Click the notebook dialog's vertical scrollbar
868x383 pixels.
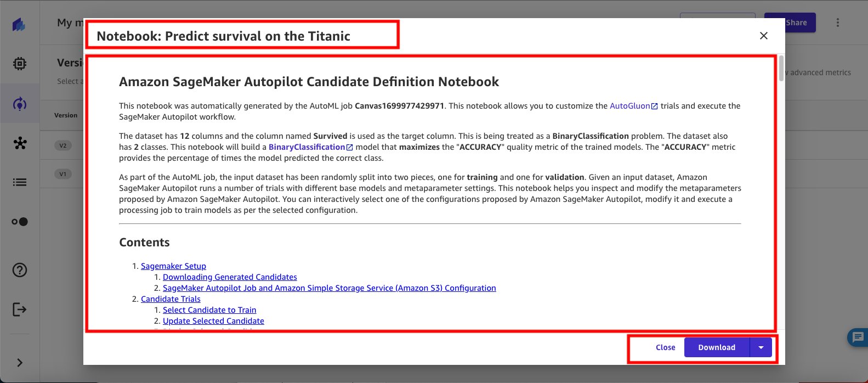click(781, 69)
